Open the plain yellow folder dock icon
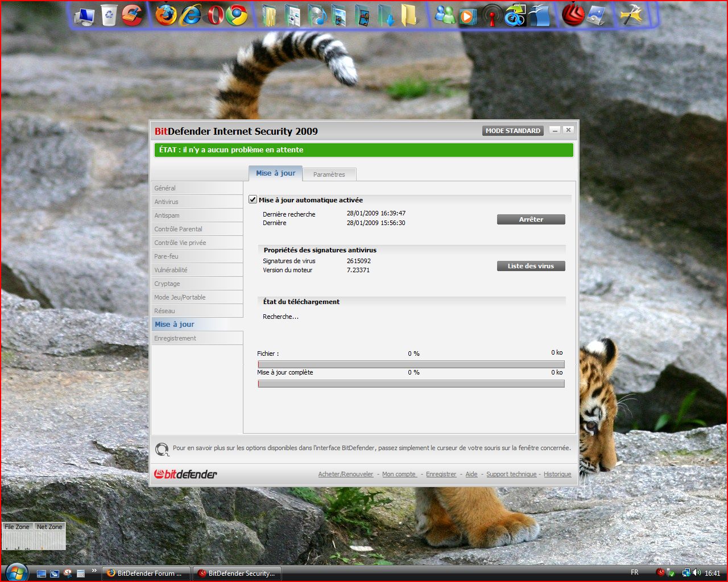This screenshot has height=582, width=728. coord(408,15)
